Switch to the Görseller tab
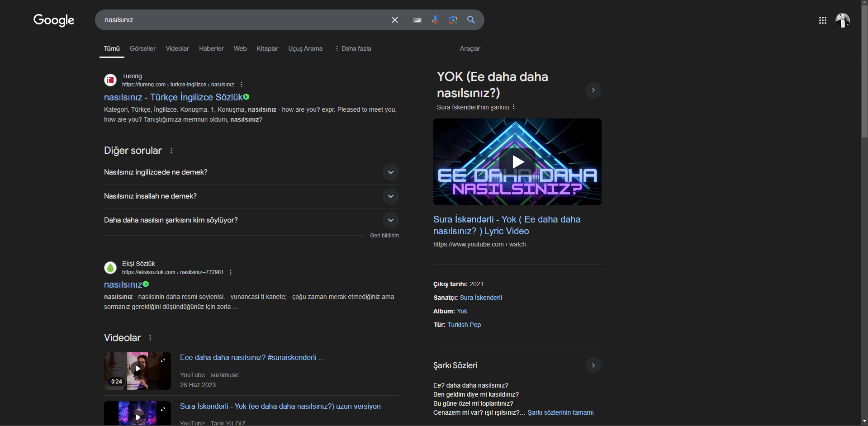The height and width of the screenshot is (426, 868). point(142,48)
